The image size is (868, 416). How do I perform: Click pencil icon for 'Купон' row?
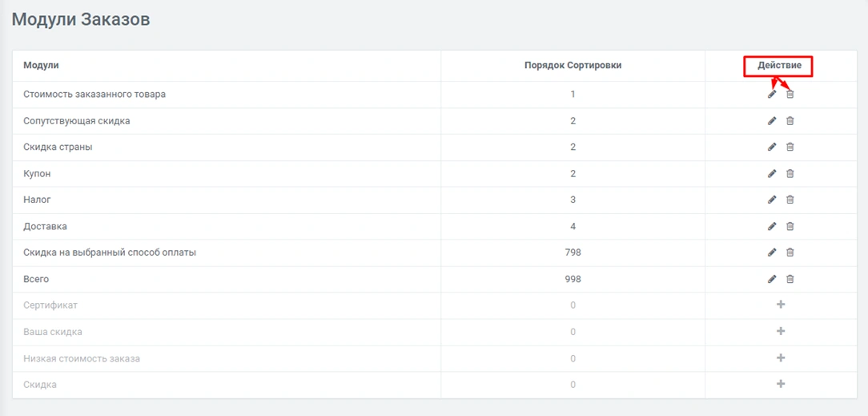(772, 174)
